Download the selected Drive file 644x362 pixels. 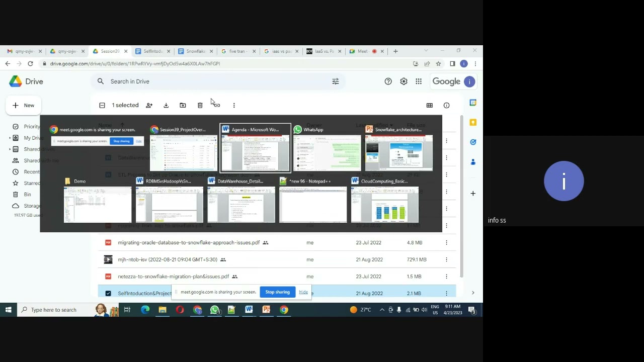[166, 105]
